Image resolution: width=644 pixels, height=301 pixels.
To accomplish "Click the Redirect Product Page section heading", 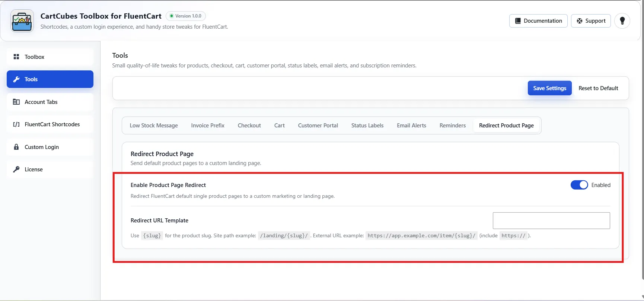I will click(x=162, y=154).
